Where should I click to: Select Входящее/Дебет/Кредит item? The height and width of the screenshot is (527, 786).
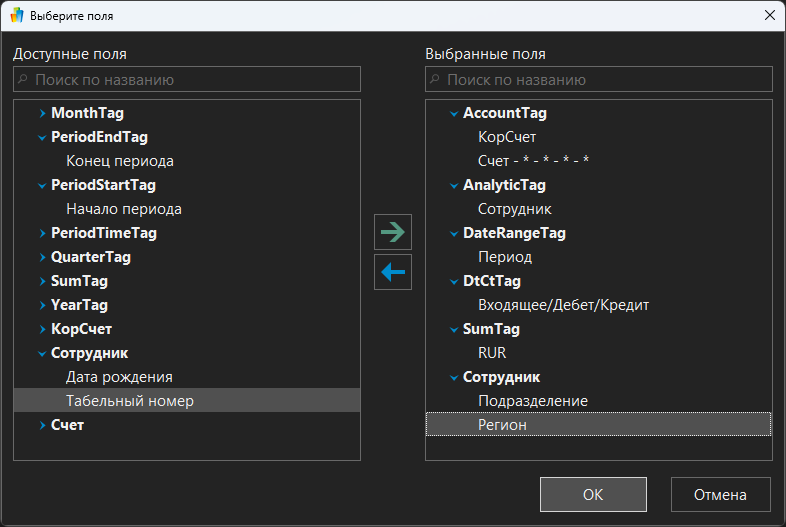(556, 305)
